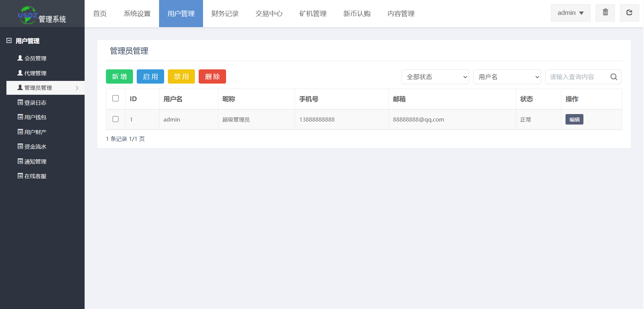Image resolution: width=644 pixels, height=309 pixels.
Task: Open 系统设置 top menu
Action: 137,14
